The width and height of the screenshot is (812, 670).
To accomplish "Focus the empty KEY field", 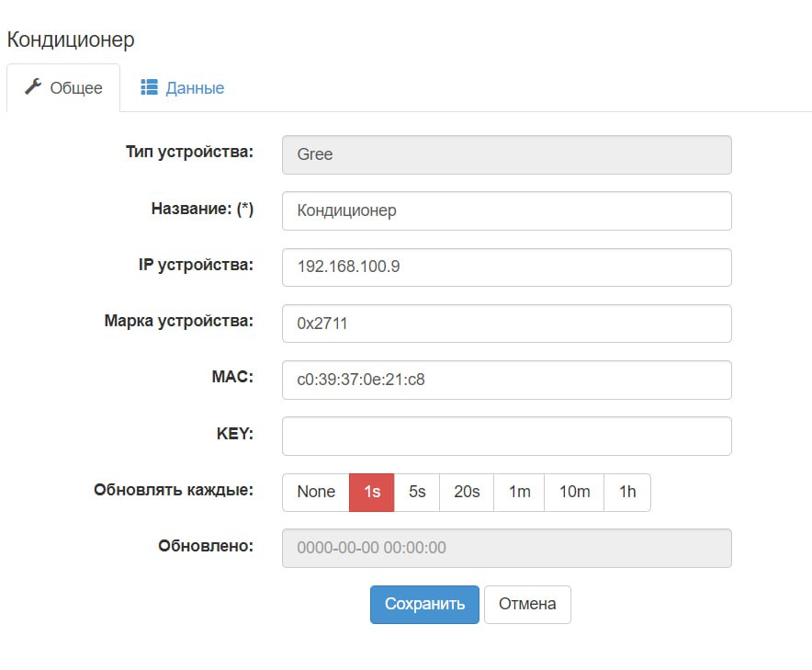I will 506,436.
